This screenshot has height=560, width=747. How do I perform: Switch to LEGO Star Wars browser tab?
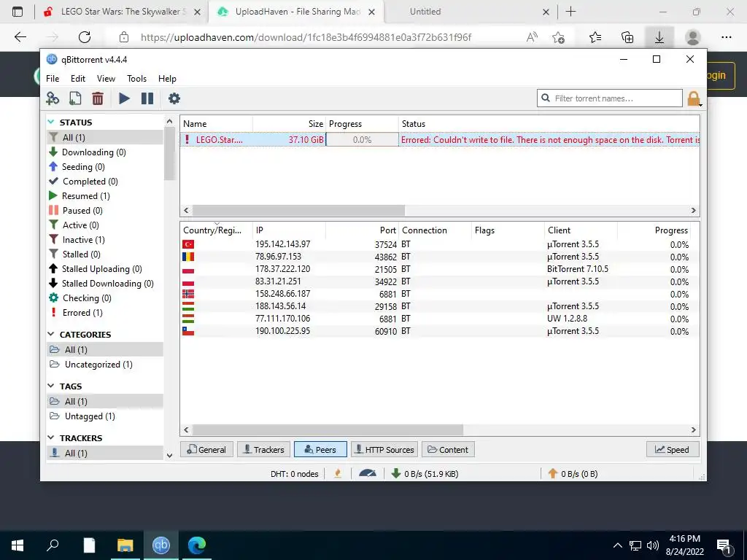click(122, 12)
